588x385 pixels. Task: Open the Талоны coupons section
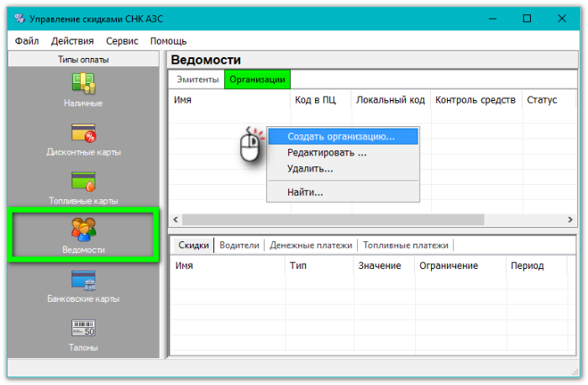coord(83,328)
